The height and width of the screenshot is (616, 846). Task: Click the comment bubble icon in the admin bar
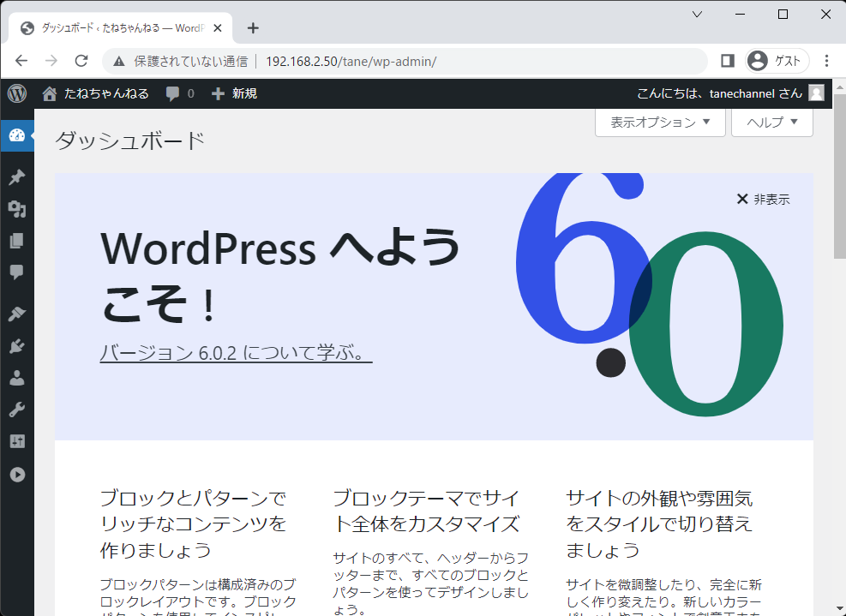pyautogui.click(x=172, y=94)
